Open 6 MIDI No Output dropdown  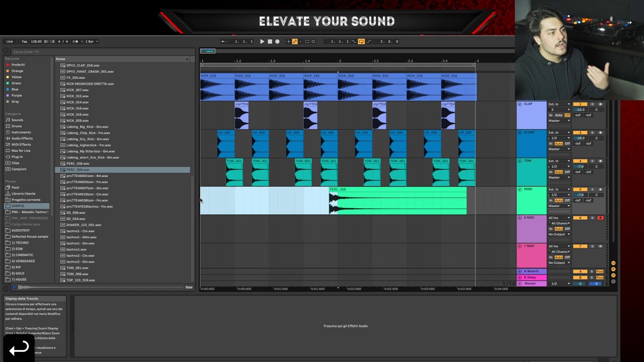point(559,234)
